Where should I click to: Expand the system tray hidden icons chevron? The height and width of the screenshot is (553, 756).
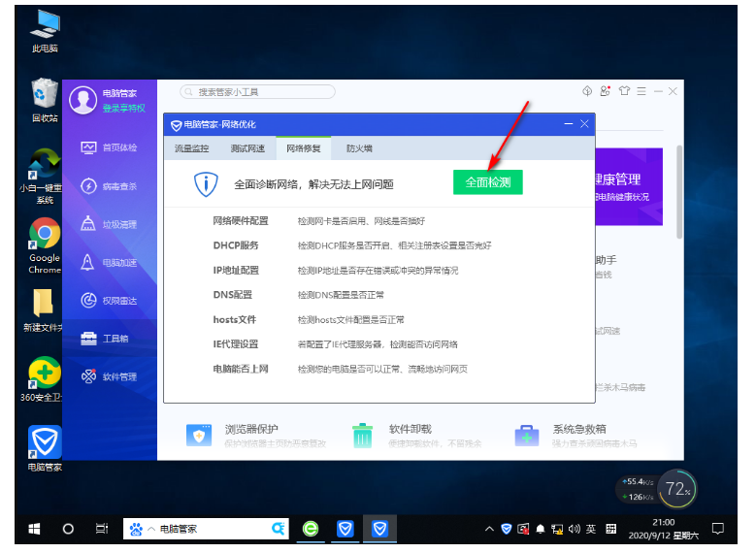(x=489, y=529)
